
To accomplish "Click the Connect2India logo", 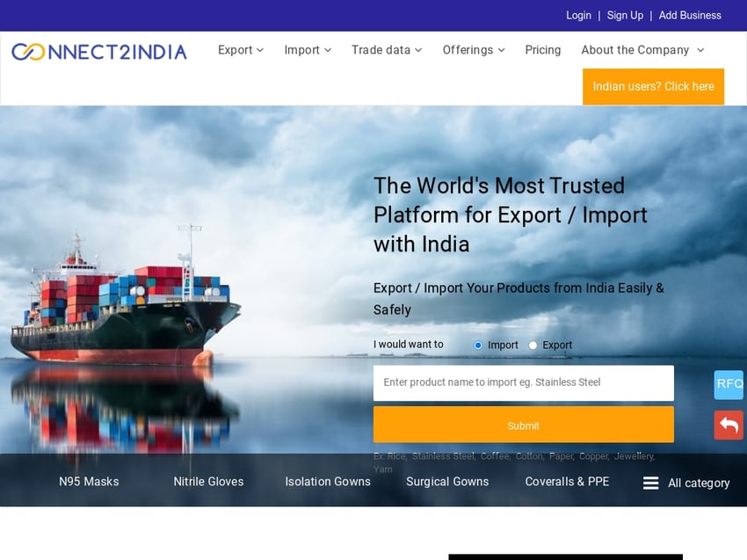I will [x=99, y=52].
